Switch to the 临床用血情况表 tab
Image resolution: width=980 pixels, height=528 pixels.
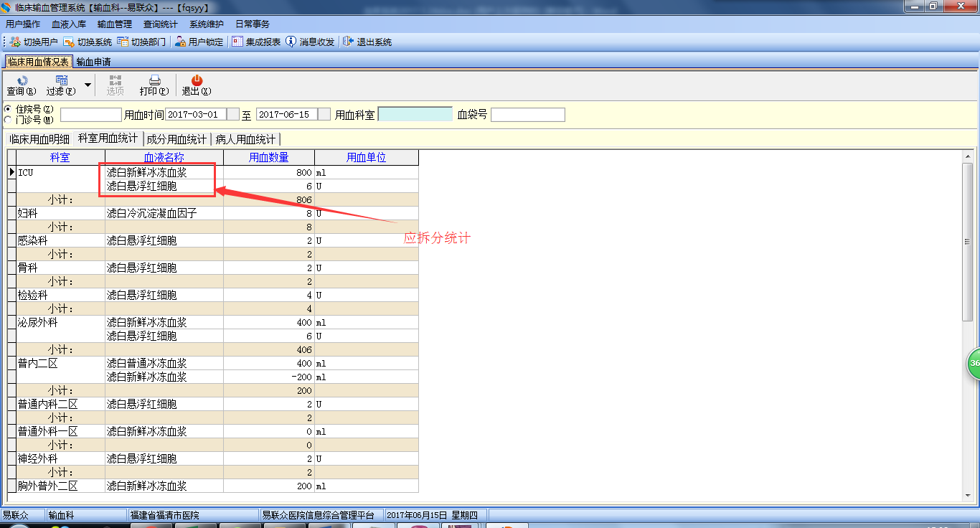39,62
